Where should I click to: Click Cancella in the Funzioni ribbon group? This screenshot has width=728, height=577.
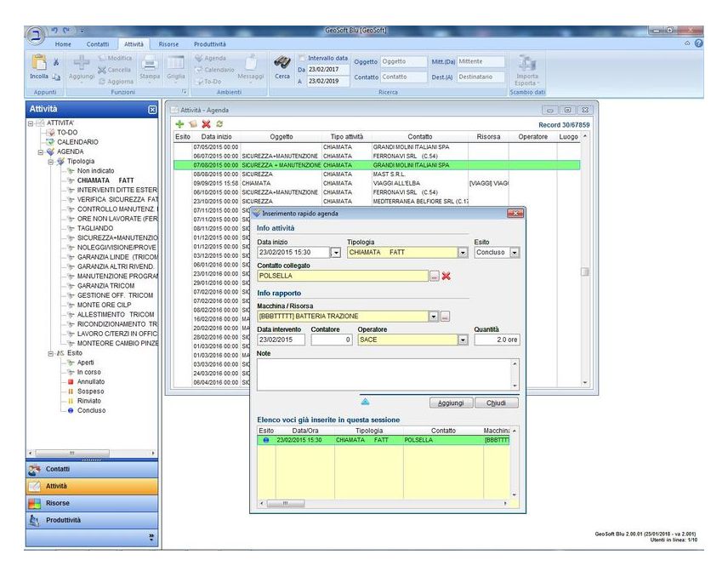pyautogui.click(x=115, y=70)
